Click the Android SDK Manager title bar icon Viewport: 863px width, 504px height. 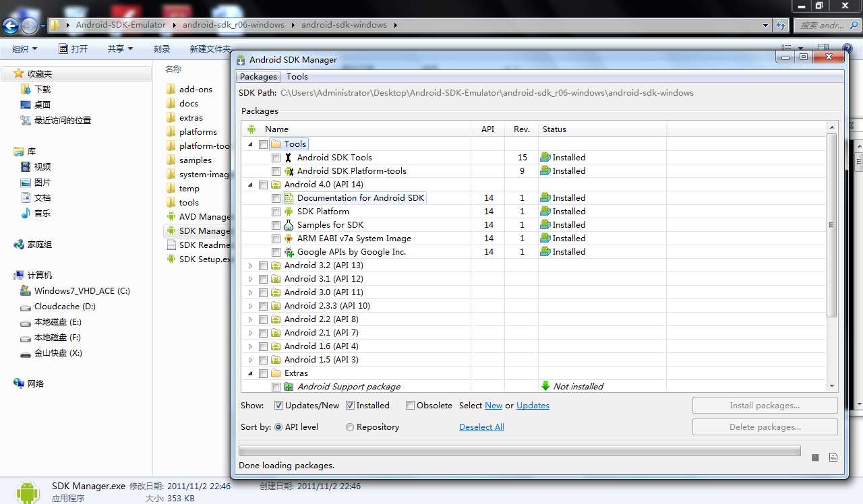[x=241, y=60]
